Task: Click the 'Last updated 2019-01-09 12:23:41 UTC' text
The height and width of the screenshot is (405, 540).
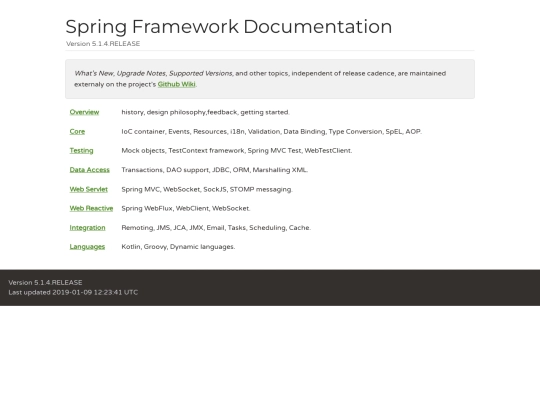Action: (x=73, y=292)
